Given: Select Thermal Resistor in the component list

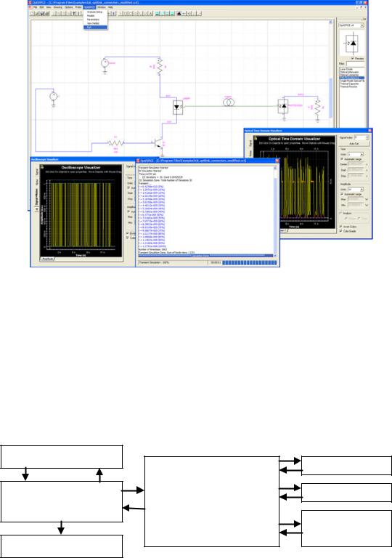Looking at the screenshot, I should [x=348, y=86].
